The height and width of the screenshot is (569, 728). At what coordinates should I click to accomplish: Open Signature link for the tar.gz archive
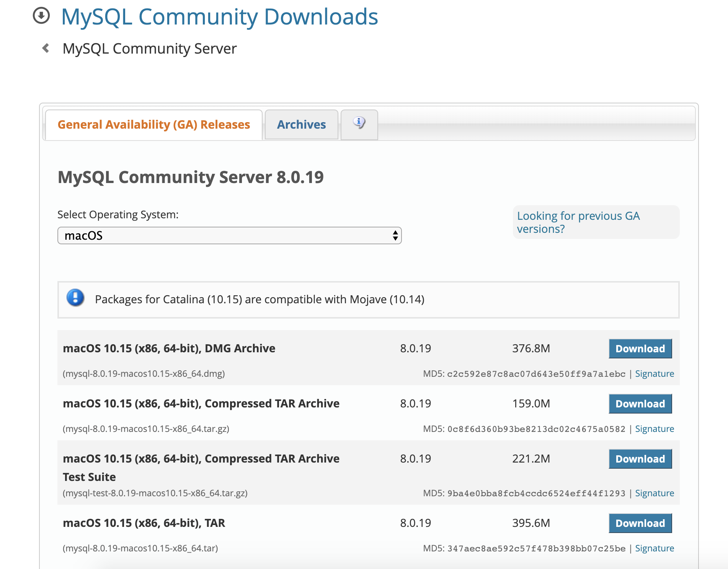point(654,429)
